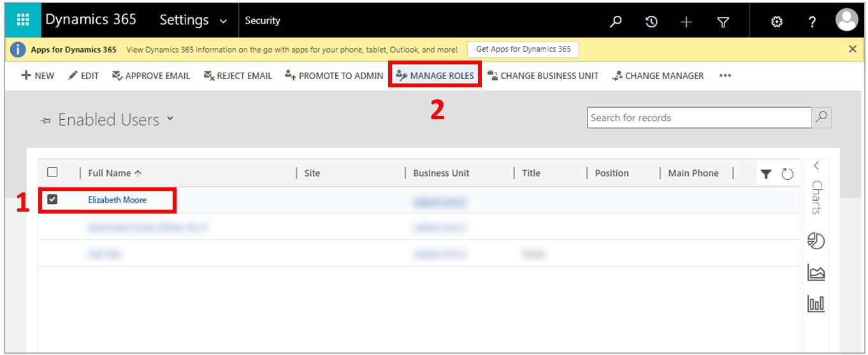Click the quick create plus icon
868x355 pixels.
(686, 22)
